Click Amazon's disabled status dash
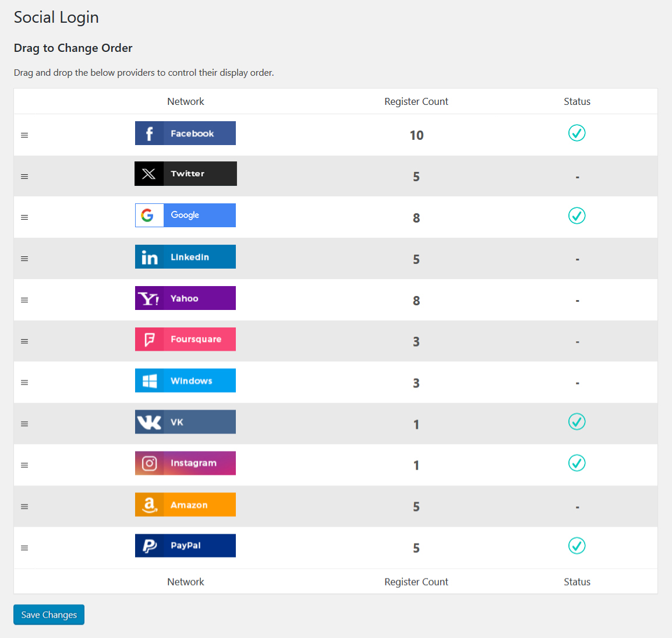Screen dimensions: 672x638 click(x=577, y=507)
